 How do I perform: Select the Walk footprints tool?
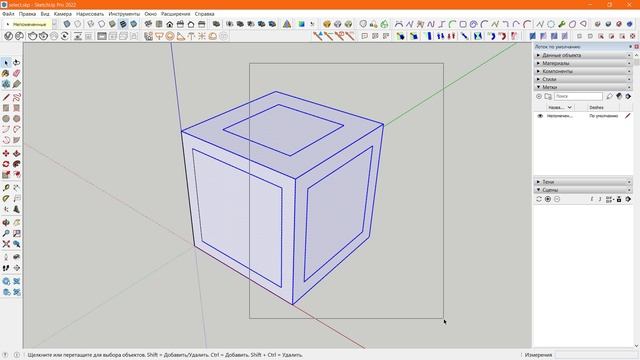click(x=6, y=268)
